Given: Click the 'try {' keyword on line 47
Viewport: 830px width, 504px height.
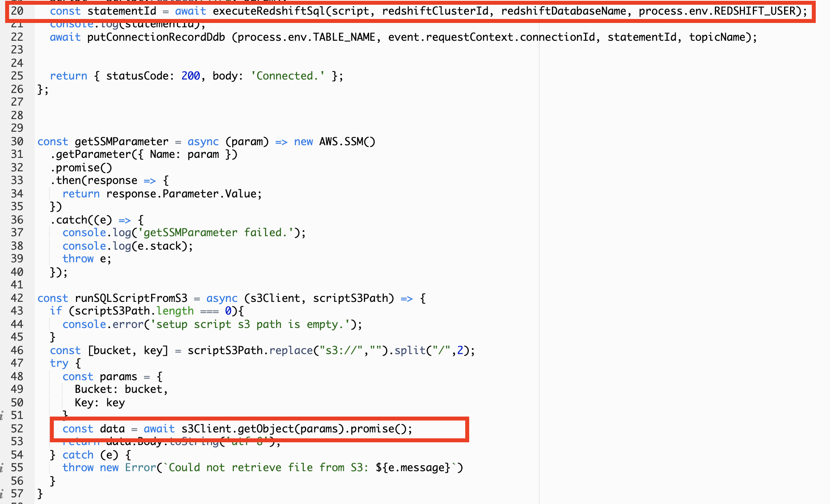Looking at the screenshot, I should click(65, 363).
